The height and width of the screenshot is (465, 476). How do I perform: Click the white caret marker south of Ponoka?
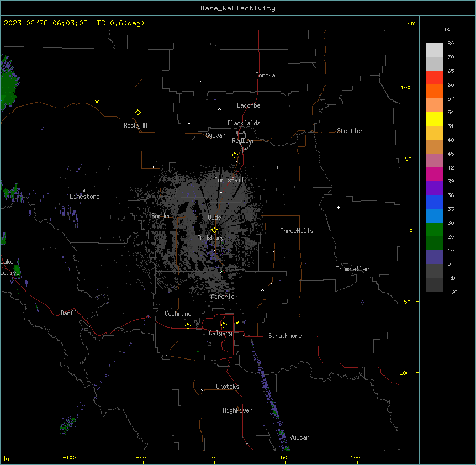[202, 81]
